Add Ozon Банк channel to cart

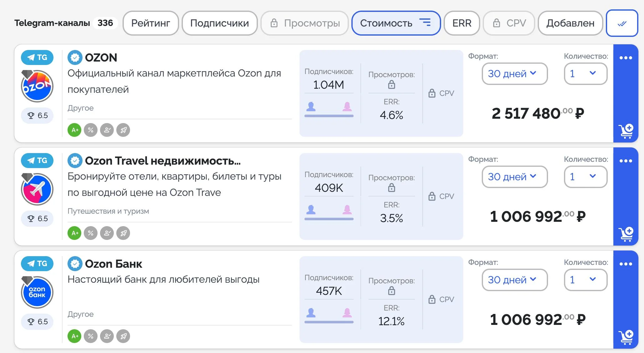click(626, 337)
